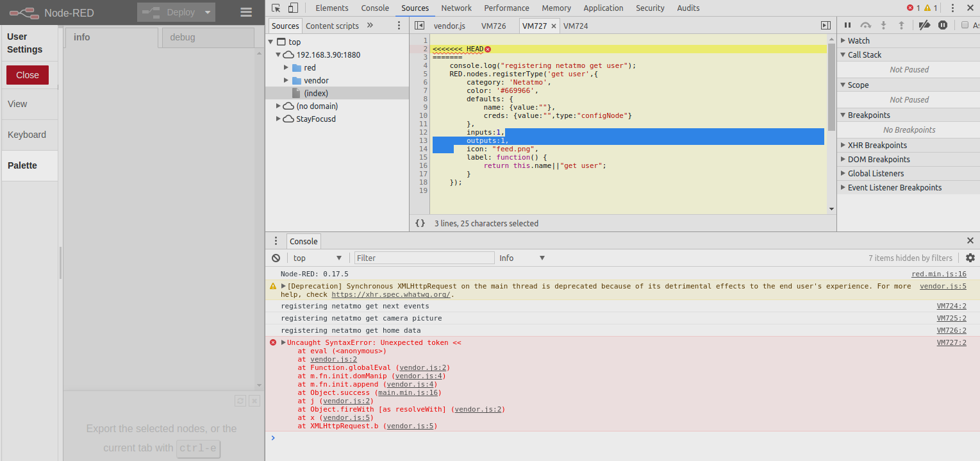Deactivate breakpoints using the slashed breakpoint icon
980x461 pixels.
tap(924, 24)
